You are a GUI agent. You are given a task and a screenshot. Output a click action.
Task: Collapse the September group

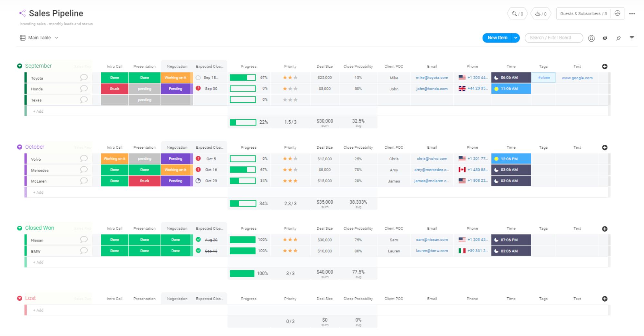[x=20, y=66]
